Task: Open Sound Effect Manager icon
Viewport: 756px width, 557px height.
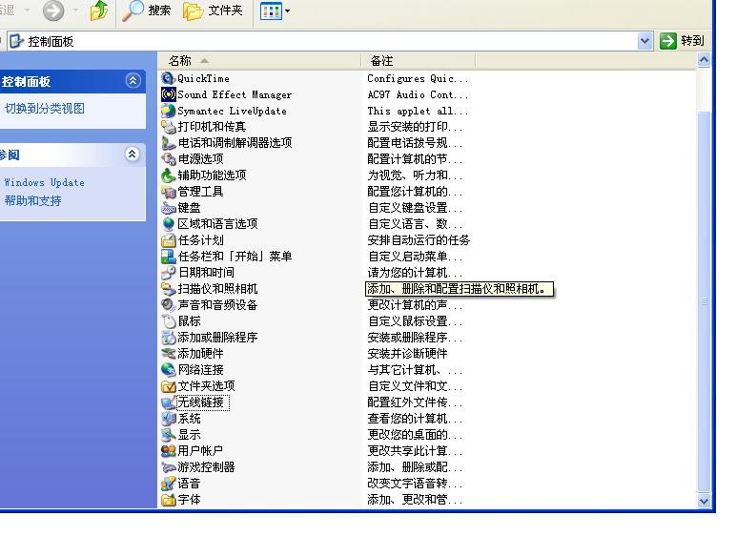Action: pyautogui.click(x=168, y=94)
